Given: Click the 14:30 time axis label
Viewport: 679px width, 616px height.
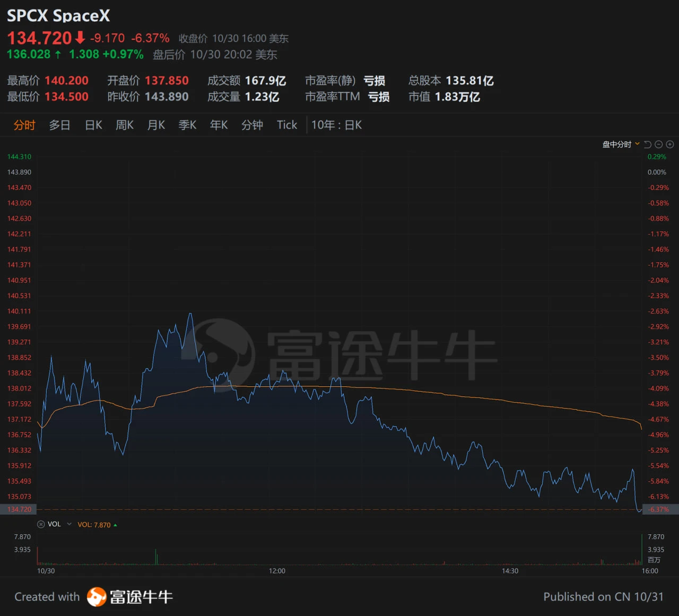Looking at the screenshot, I should [510, 571].
